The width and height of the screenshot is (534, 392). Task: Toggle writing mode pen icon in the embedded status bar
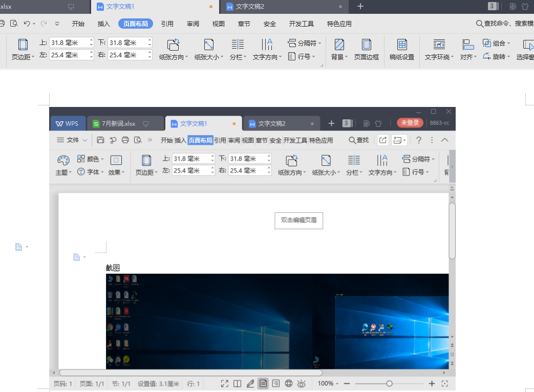(250, 383)
